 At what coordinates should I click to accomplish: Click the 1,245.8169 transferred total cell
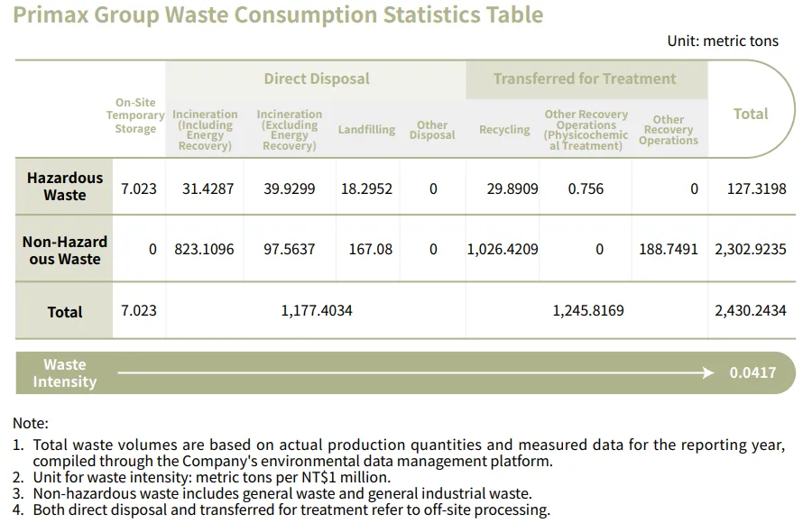[x=587, y=311]
